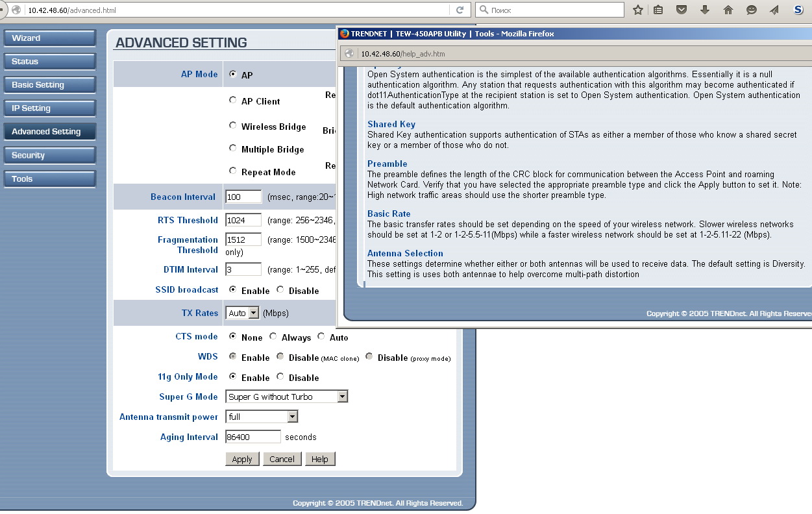Screen dimensions: 812x514
Task: Click the Super G Mode label
Action: pyautogui.click(x=188, y=397)
